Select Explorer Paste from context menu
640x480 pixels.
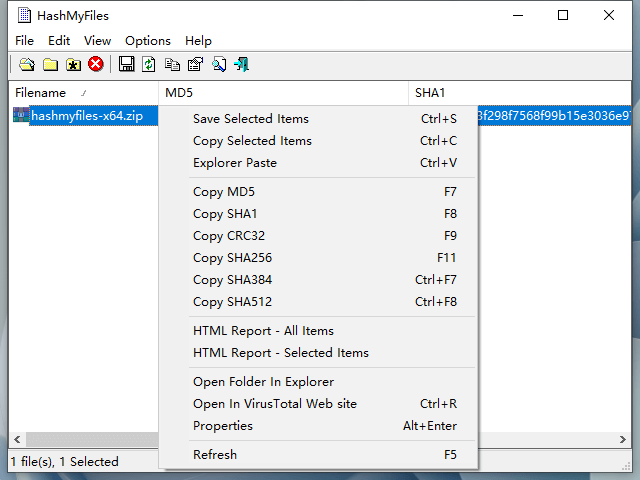pos(318,163)
